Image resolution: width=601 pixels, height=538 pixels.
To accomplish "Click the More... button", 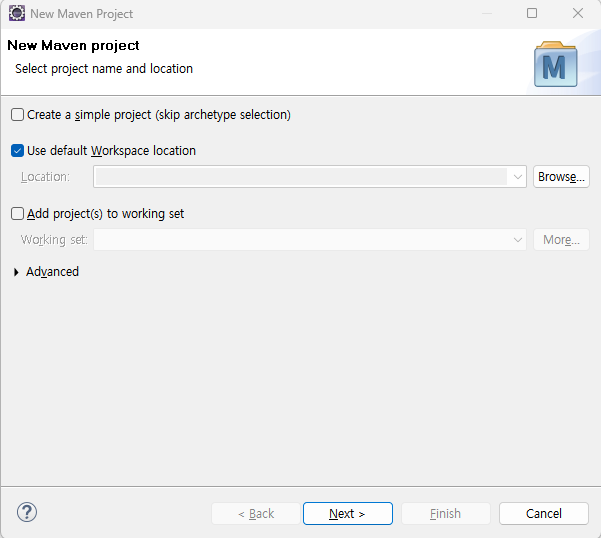I will pyautogui.click(x=561, y=240).
